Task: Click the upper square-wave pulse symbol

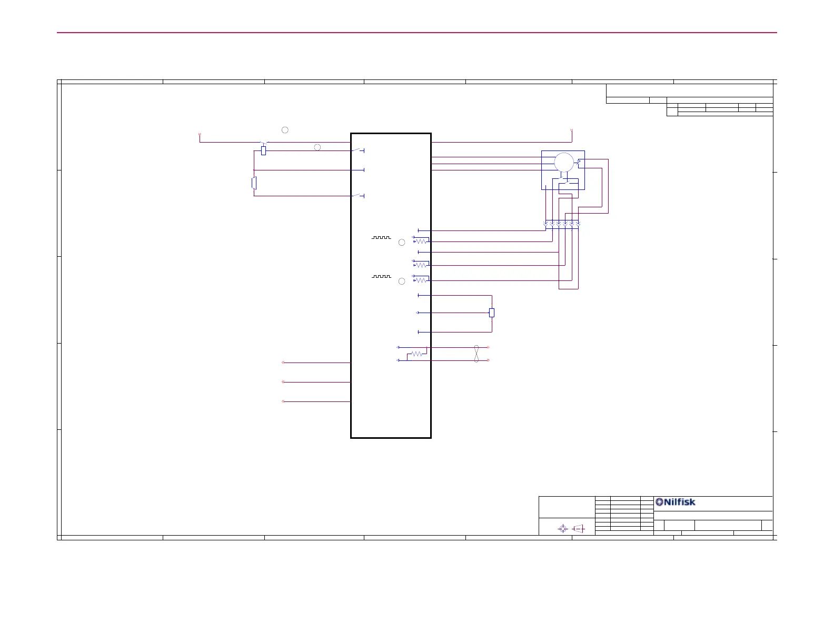Action: tap(381, 237)
